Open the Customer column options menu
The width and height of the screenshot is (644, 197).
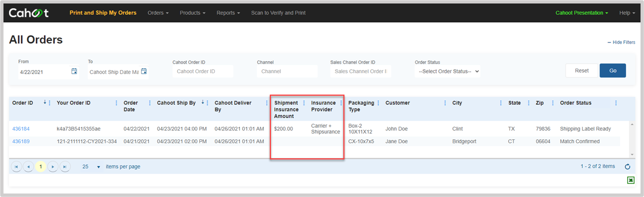click(x=445, y=103)
